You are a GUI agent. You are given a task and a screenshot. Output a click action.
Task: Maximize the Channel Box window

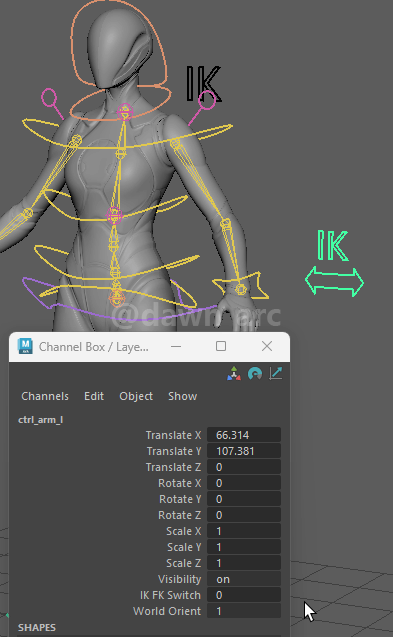[221, 346]
